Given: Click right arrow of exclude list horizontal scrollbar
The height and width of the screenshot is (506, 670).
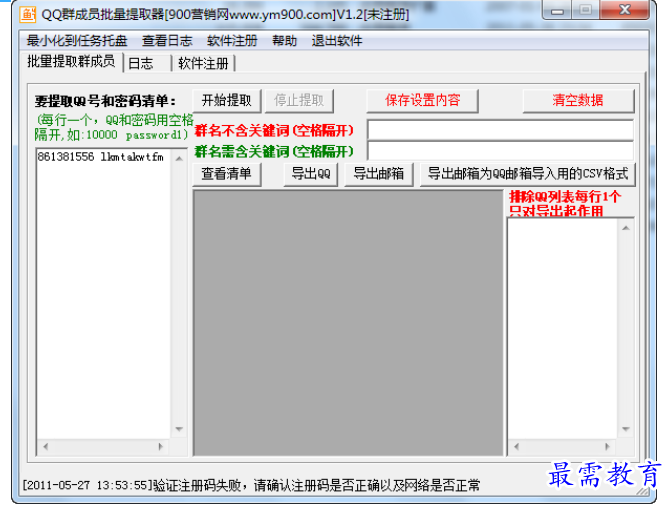Looking at the screenshot, I should [x=607, y=447].
